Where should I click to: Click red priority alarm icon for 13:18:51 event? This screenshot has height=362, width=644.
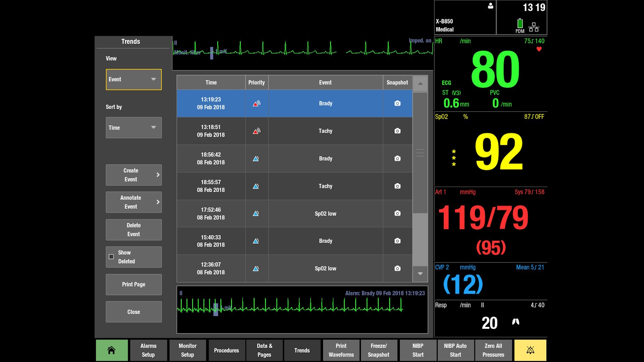tap(257, 131)
